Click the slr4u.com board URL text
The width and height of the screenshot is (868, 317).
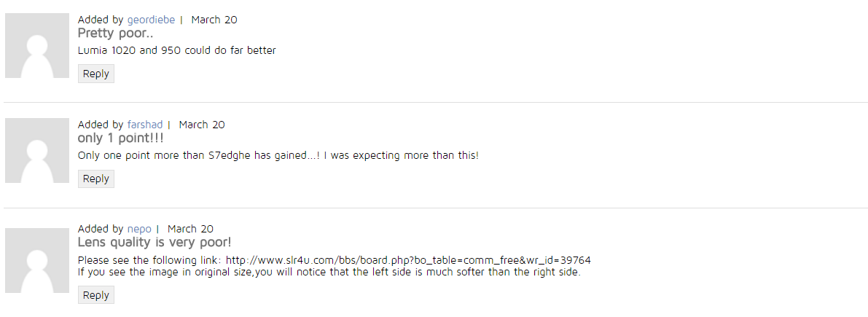(409, 260)
